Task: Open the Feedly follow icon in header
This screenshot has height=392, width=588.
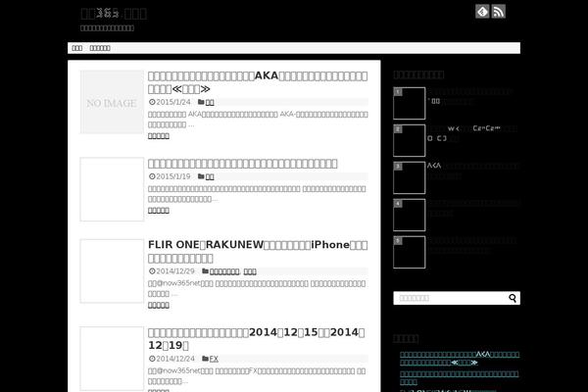Action: pos(482,12)
